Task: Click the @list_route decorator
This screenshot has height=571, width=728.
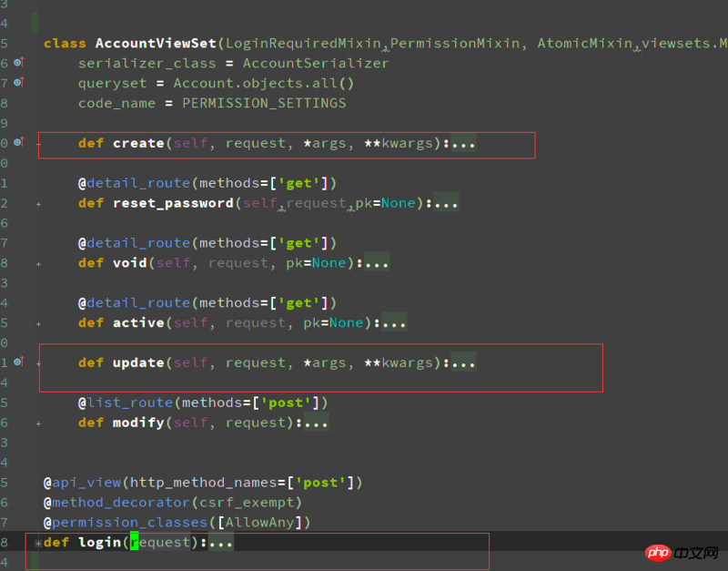Action: click(x=126, y=403)
